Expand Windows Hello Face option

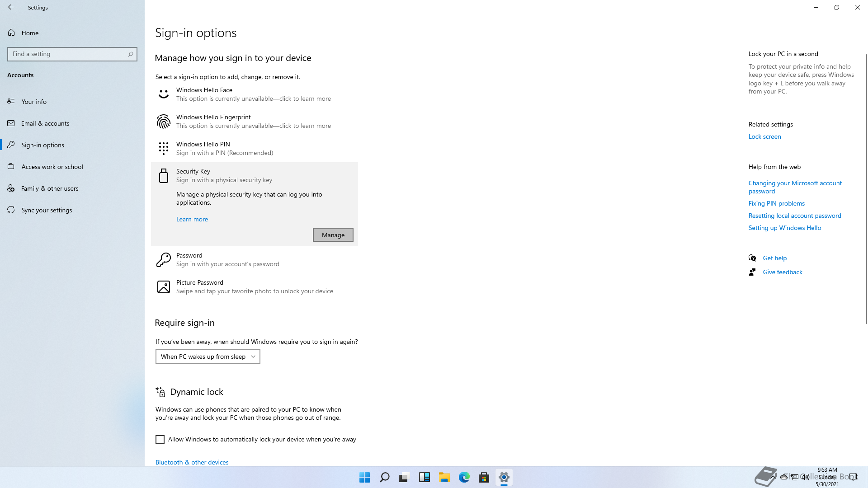click(254, 94)
